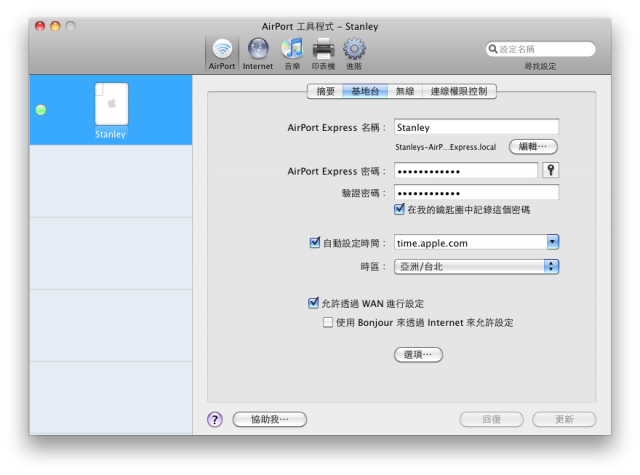Click the 回復 revert button
Image resolution: width=640 pixels, height=475 pixels.
[491, 419]
